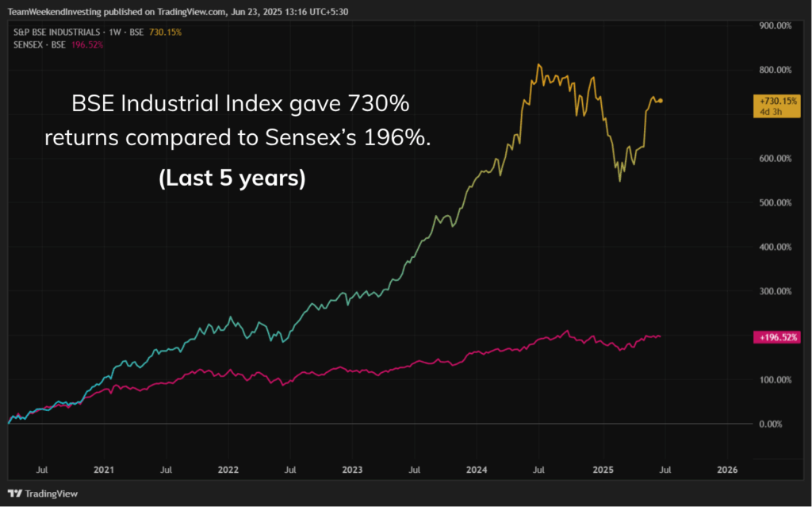This screenshot has width=812, height=507.
Task: Click the 900.00% price axis label
Action: [776, 25]
